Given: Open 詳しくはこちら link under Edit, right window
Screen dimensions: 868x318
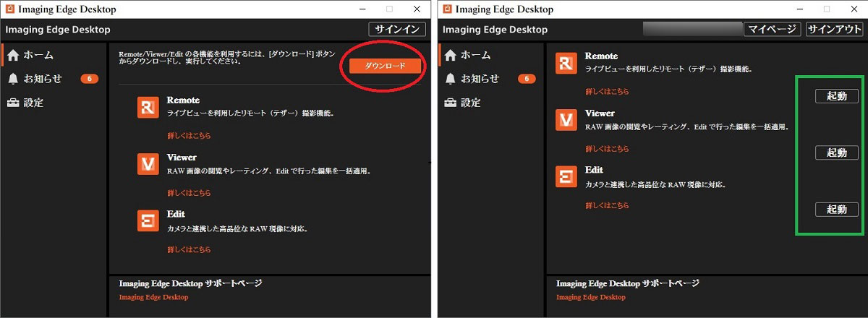Looking at the screenshot, I should tap(607, 205).
